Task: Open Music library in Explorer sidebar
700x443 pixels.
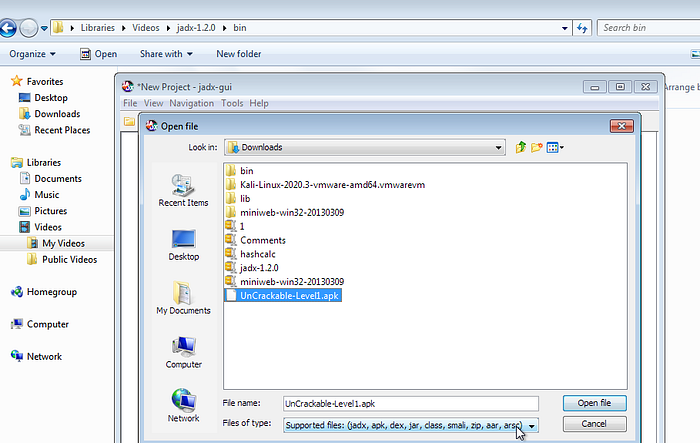Action: (39, 195)
